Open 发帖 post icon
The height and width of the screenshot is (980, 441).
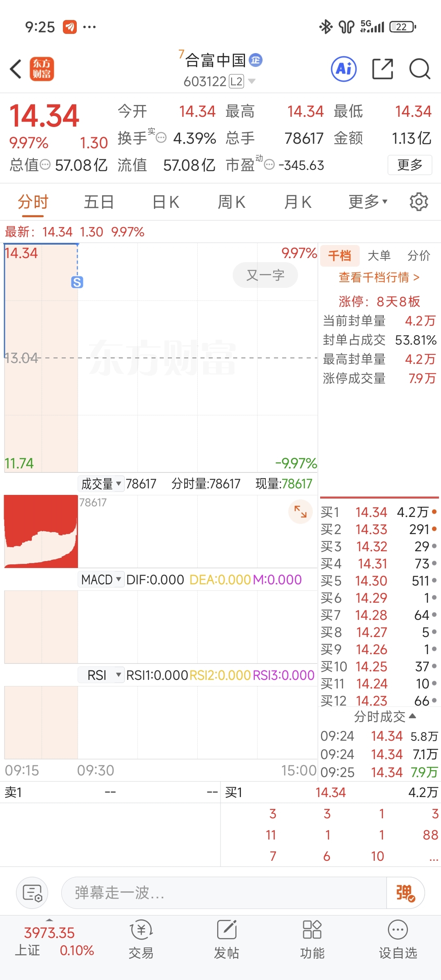click(x=227, y=939)
